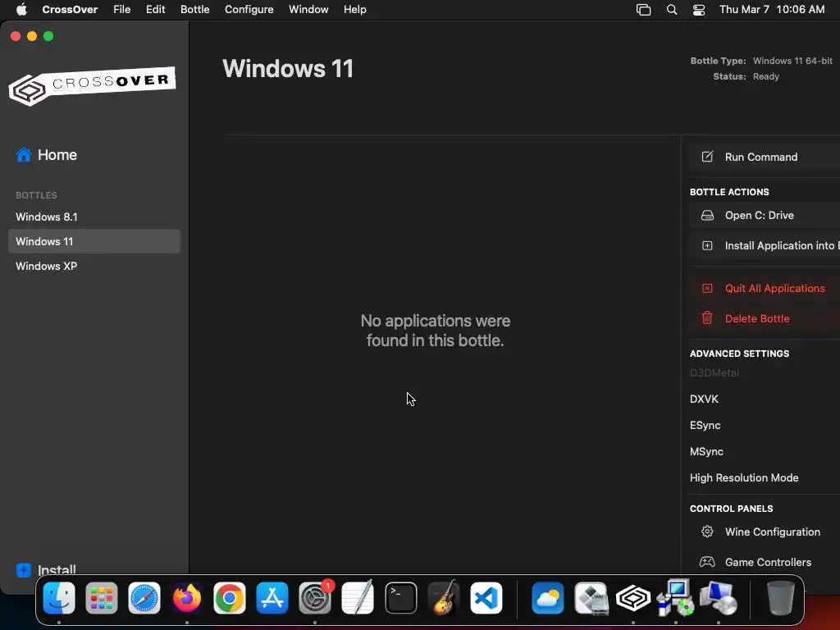Open the Bottle menu
Screen dimensions: 840x630
click(195, 10)
